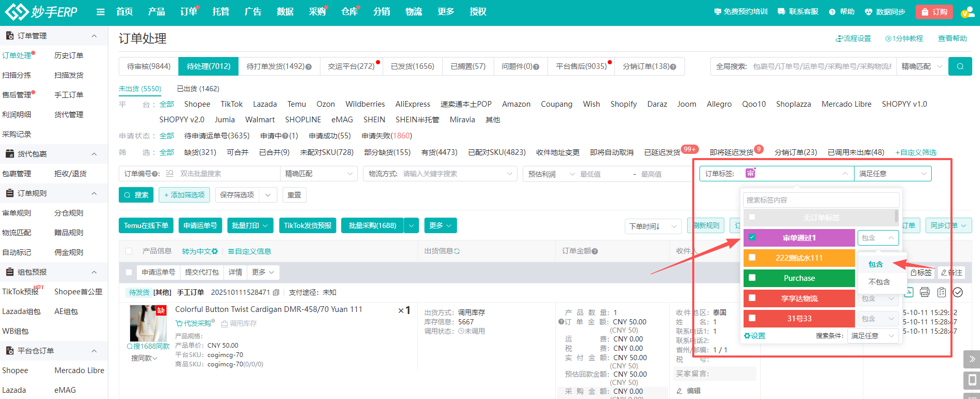Viewport: 980px width, 399px height.
Task: Tick the select-all checkbox beside 产品信息
Action: 129,251
